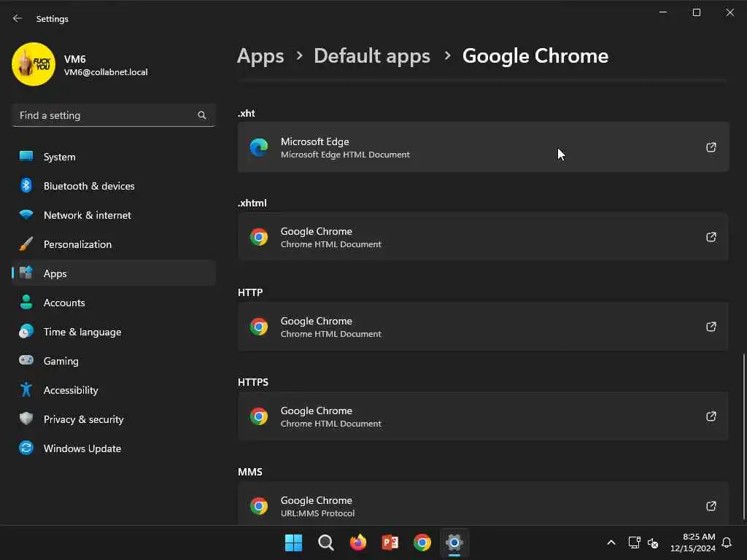Open external link icon for HTTP protocol

coord(711,327)
